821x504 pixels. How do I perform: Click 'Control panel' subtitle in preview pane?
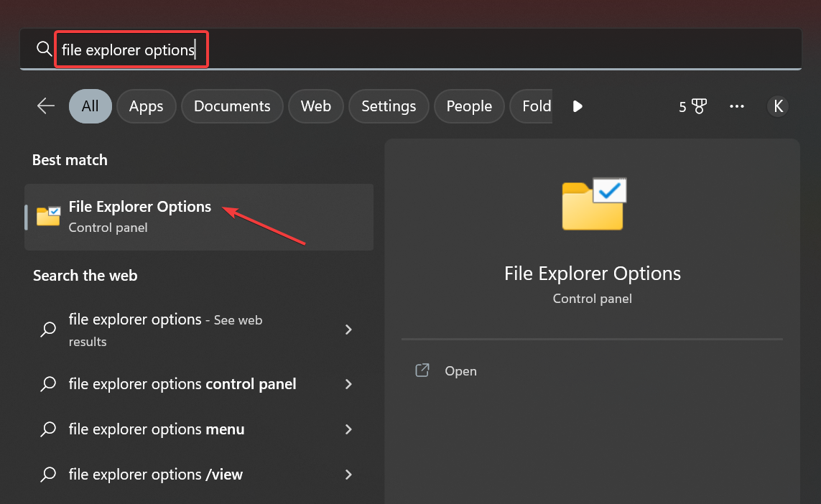pos(592,299)
